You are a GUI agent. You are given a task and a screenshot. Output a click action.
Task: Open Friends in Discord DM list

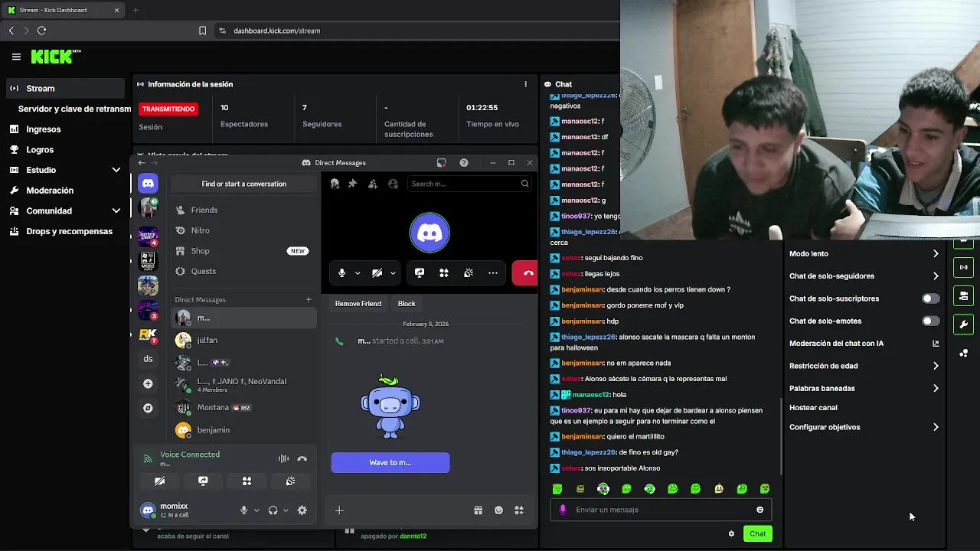[243, 210]
